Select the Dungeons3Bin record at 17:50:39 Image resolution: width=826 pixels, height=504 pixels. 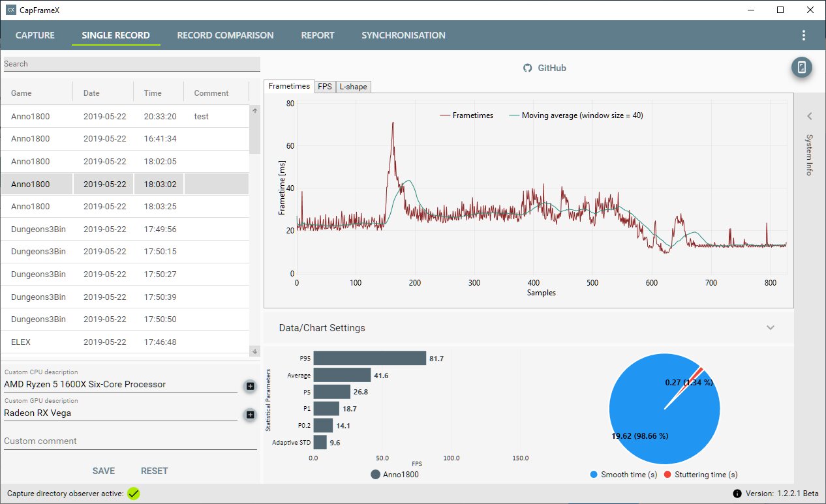click(125, 297)
